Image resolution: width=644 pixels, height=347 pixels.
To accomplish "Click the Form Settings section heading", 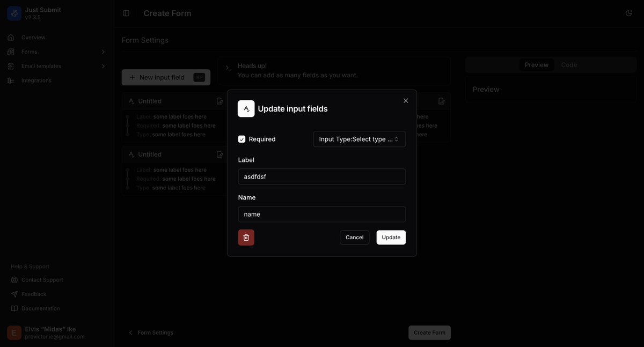I will click(145, 40).
